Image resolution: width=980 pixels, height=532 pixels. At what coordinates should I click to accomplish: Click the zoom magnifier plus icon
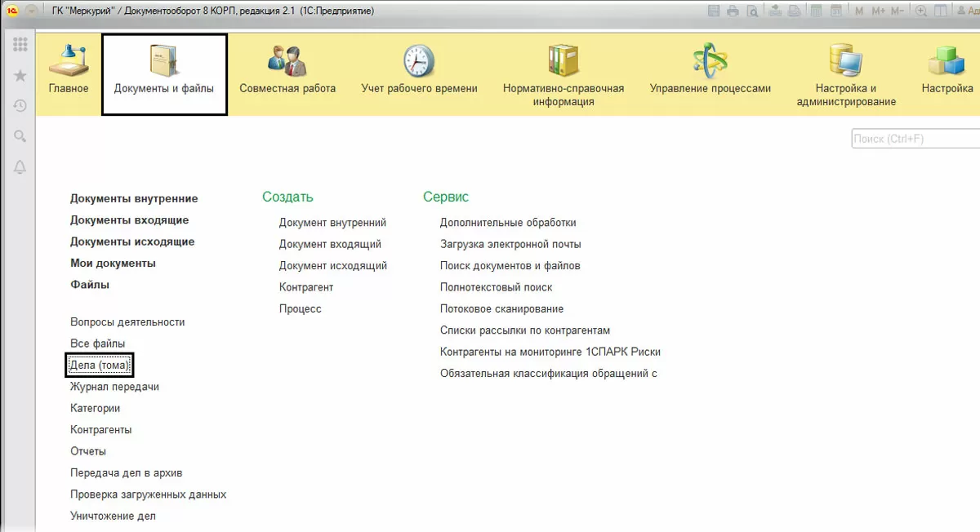pyautogui.click(x=921, y=11)
